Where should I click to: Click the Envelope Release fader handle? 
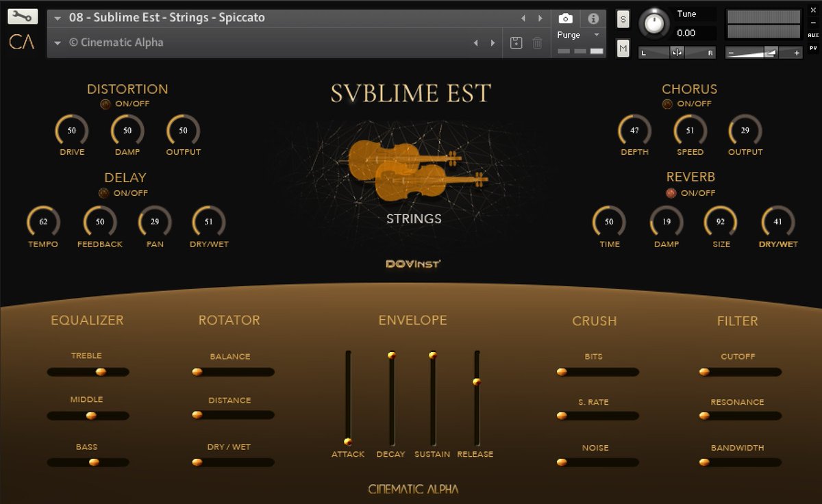(x=477, y=381)
